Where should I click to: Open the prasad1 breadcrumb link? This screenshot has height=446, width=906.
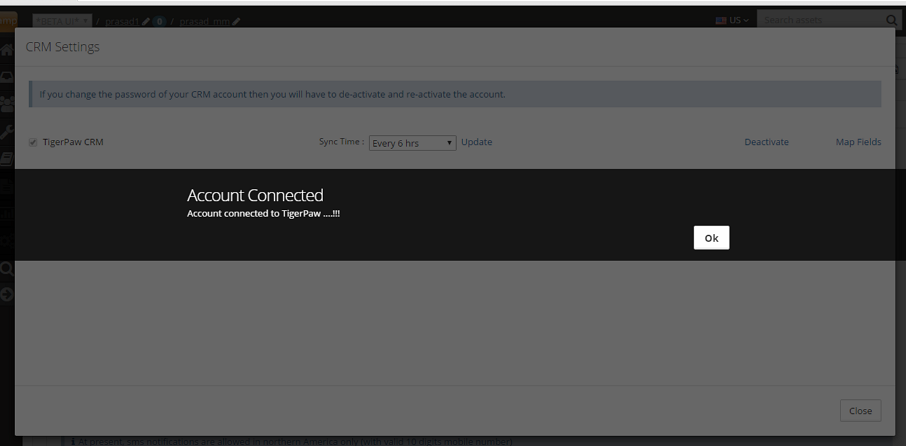click(122, 22)
